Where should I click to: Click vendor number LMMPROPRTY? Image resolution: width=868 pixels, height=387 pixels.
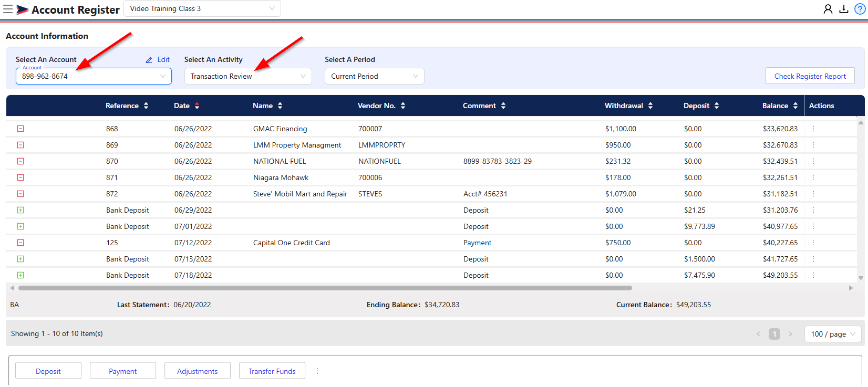click(382, 145)
